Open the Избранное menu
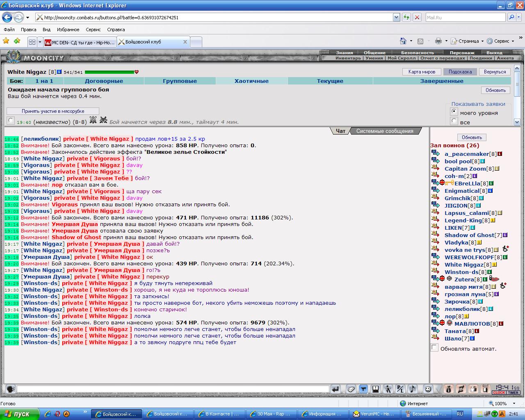Viewport: 525px width, 420px height. 68,30
